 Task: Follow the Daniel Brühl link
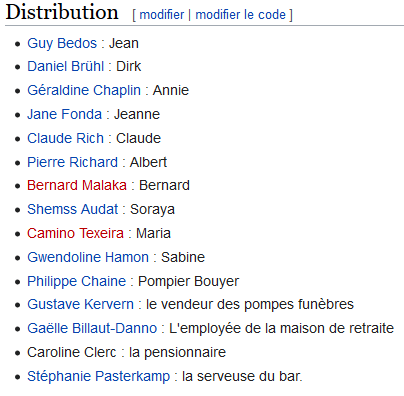(66, 66)
